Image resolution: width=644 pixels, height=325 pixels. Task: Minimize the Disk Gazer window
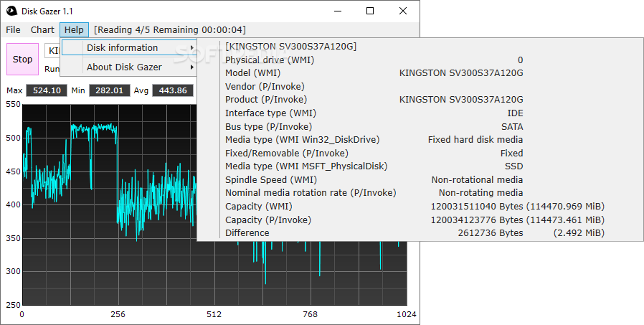coord(338,11)
